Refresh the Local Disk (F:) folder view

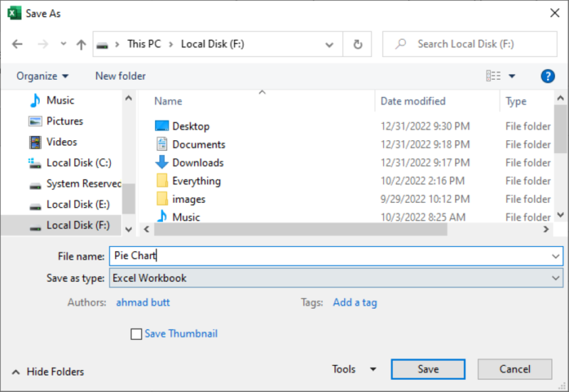pyautogui.click(x=358, y=44)
